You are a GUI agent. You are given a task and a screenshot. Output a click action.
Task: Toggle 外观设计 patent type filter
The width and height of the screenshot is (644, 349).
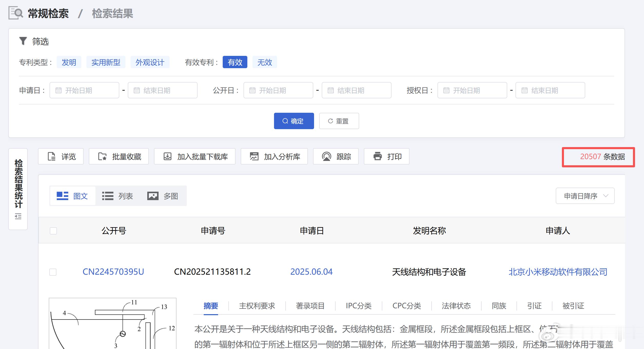pyautogui.click(x=150, y=62)
